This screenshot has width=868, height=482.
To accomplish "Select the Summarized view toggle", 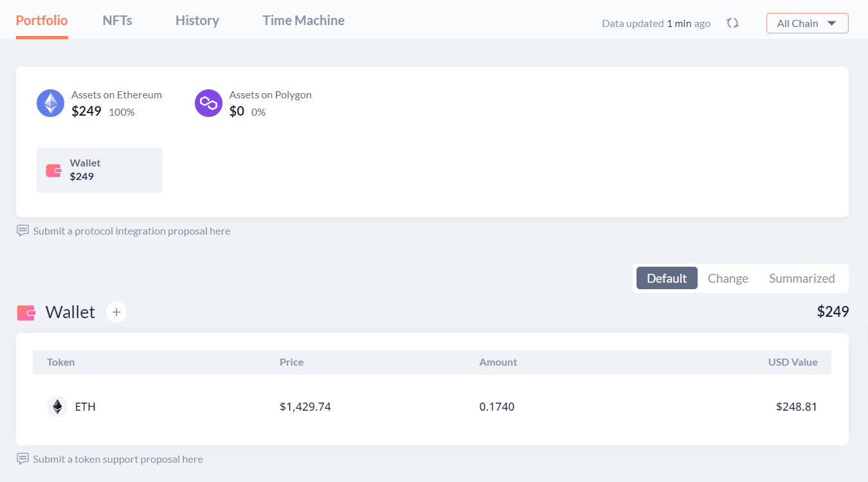I will (802, 278).
